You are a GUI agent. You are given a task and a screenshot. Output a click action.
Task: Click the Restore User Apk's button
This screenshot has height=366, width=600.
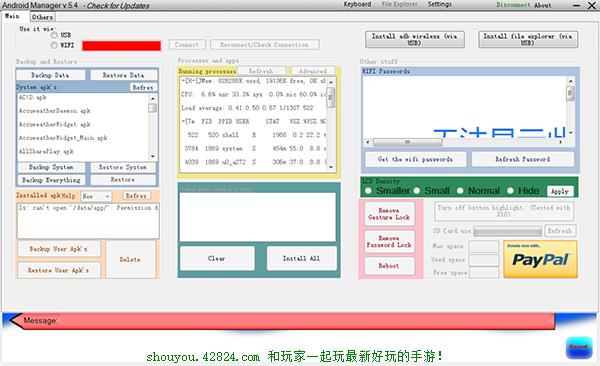click(x=59, y=270)
